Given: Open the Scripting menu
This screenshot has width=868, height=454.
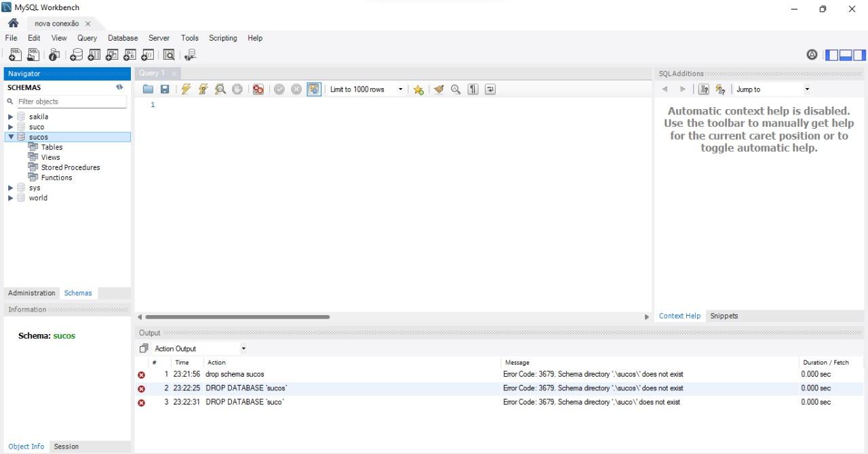Looking at the screenshot, I should click(222, 38).
